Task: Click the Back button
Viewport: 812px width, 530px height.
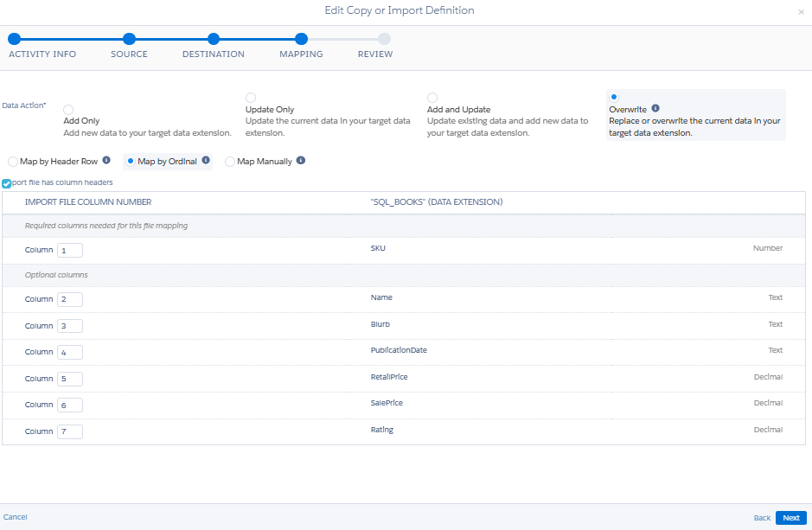Action: click(762, 518)
